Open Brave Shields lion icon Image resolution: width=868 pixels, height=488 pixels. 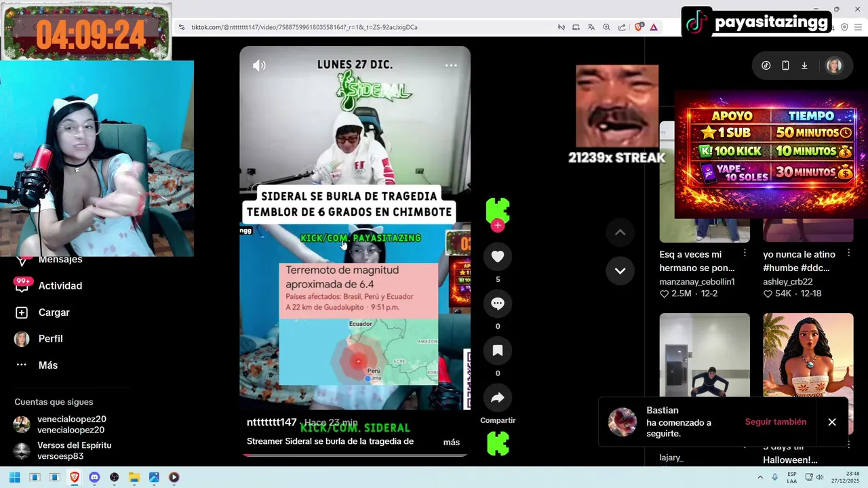click(639, 27)
